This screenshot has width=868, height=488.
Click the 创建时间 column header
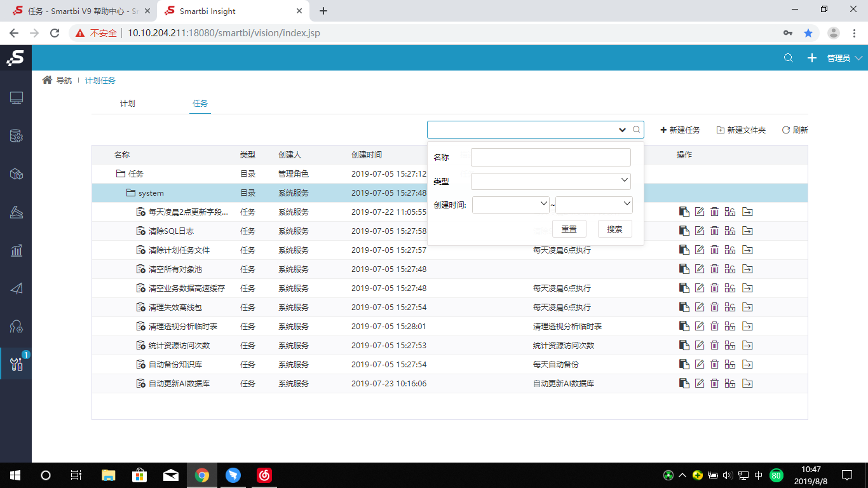(367, 154)
